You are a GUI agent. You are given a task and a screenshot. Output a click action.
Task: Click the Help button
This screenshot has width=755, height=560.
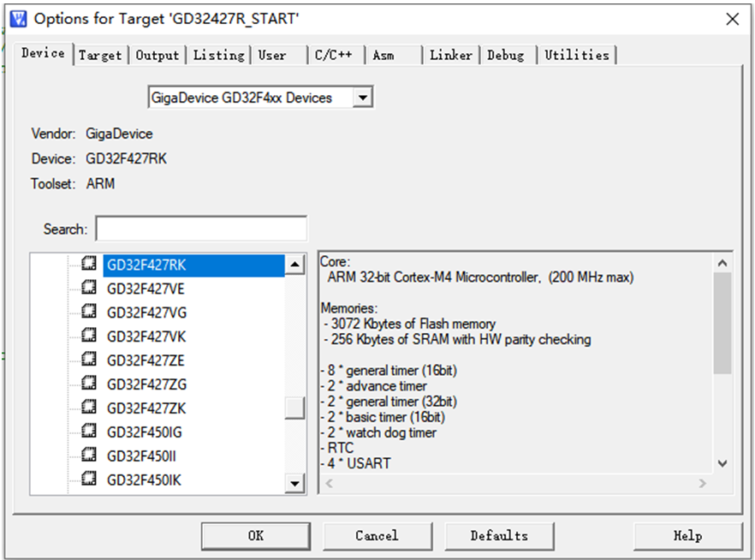pos(688,535)
